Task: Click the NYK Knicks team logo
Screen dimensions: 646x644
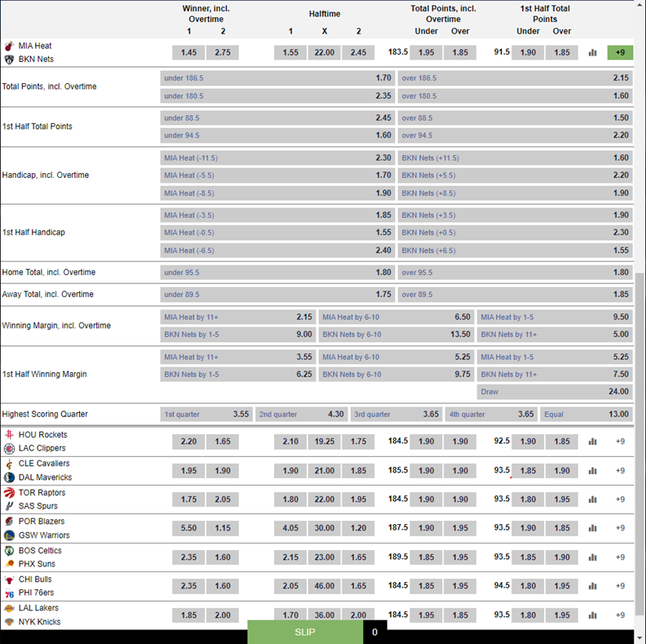Action: coord(9,622)
